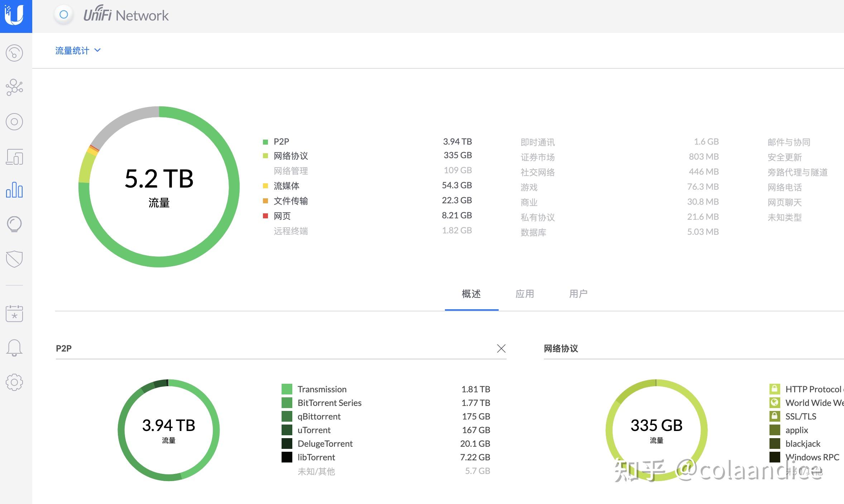The height and width of the screenshot is (504, 844).
Task: Click the 即时通讯 category entry
Action: point(537,142)
